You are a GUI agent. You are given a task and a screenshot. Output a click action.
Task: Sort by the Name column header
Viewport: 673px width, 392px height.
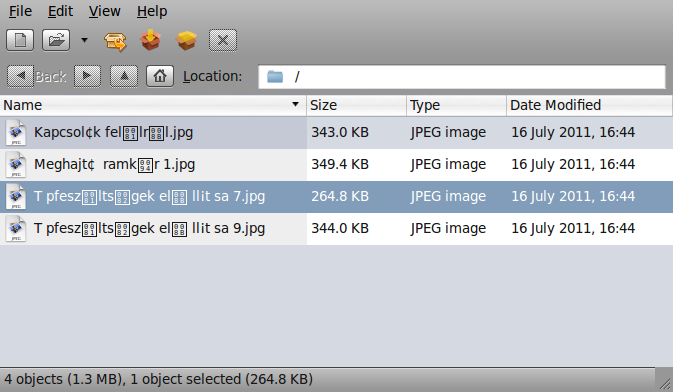click(153, 105)
